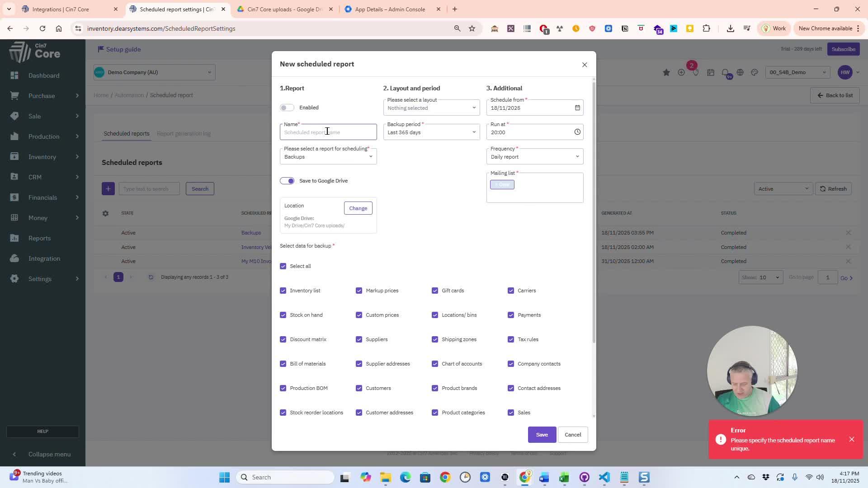868x488 pixels.
Task: Uncheck the Select all checkbox
Action: (x=283, y=266)
